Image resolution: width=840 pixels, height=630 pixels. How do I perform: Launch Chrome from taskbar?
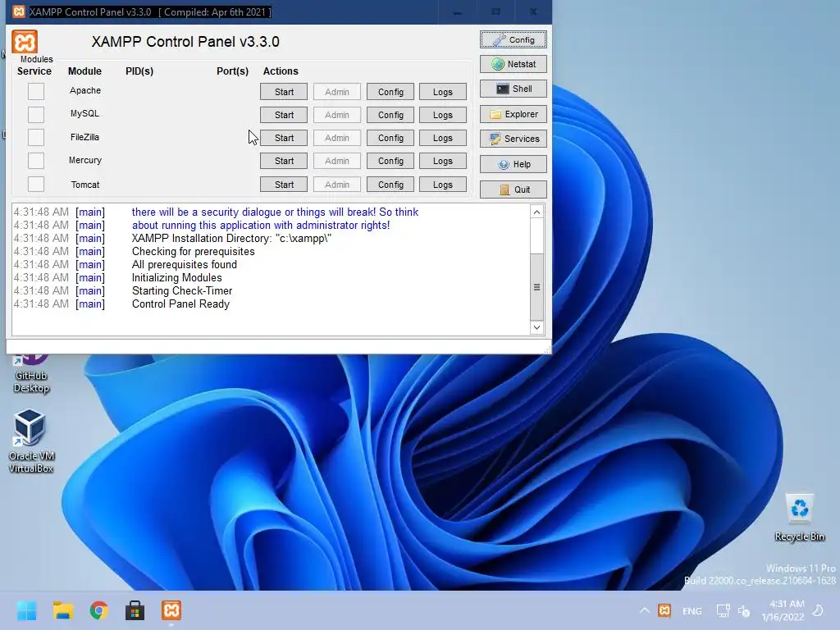pyautogui.click(x=99, y=610)
